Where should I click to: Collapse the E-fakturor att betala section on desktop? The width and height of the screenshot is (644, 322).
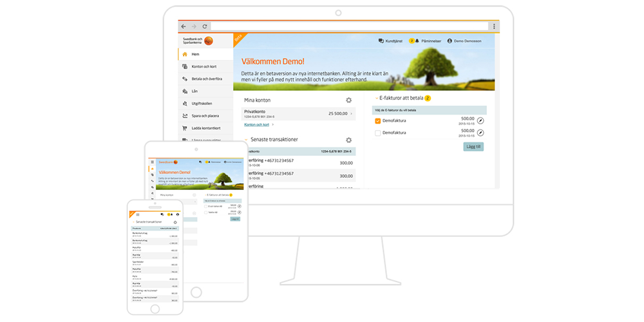click(377, 99)
